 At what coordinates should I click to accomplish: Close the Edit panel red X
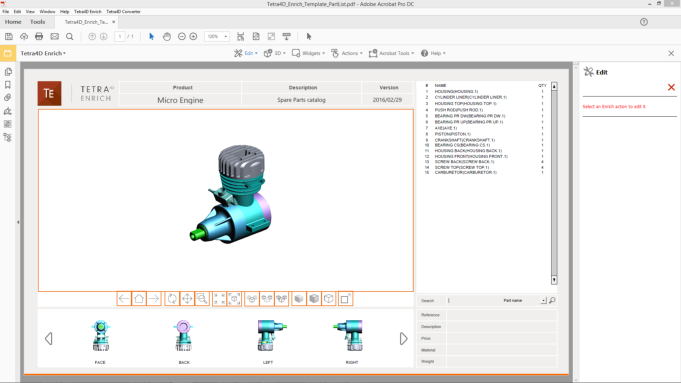(671, 87)
